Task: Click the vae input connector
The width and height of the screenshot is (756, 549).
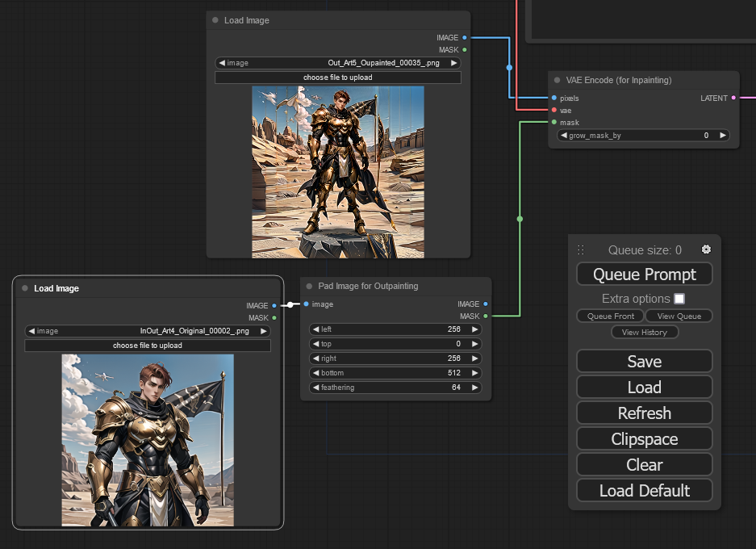Action: (x=554, y=110)
